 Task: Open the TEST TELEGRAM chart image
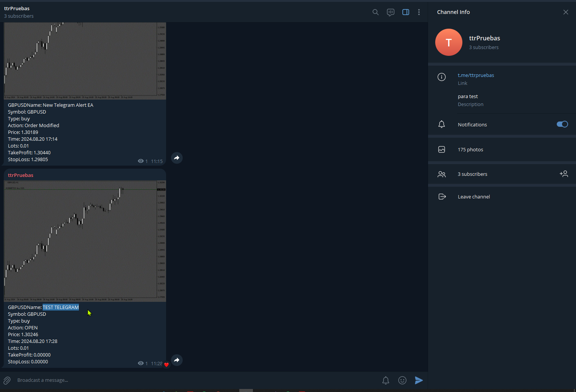[x=85, y=241]
